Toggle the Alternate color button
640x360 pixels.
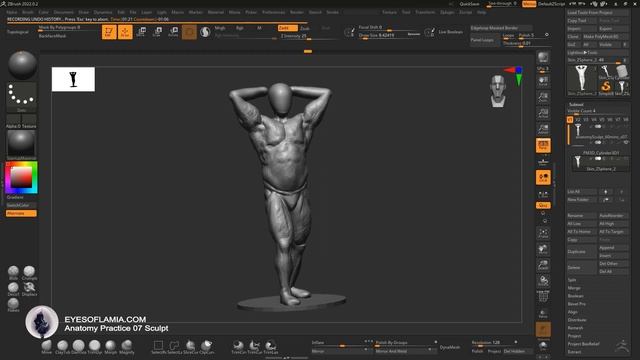coord(21,213)
